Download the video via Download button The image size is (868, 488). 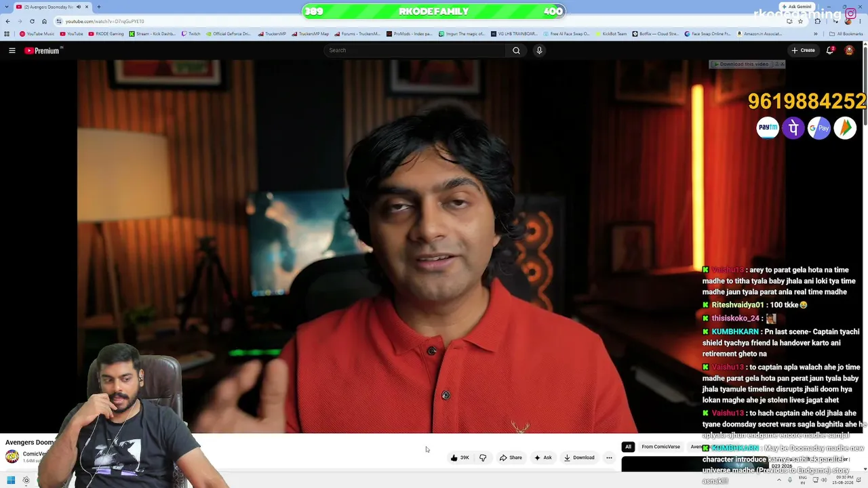[x=579, y=457]
